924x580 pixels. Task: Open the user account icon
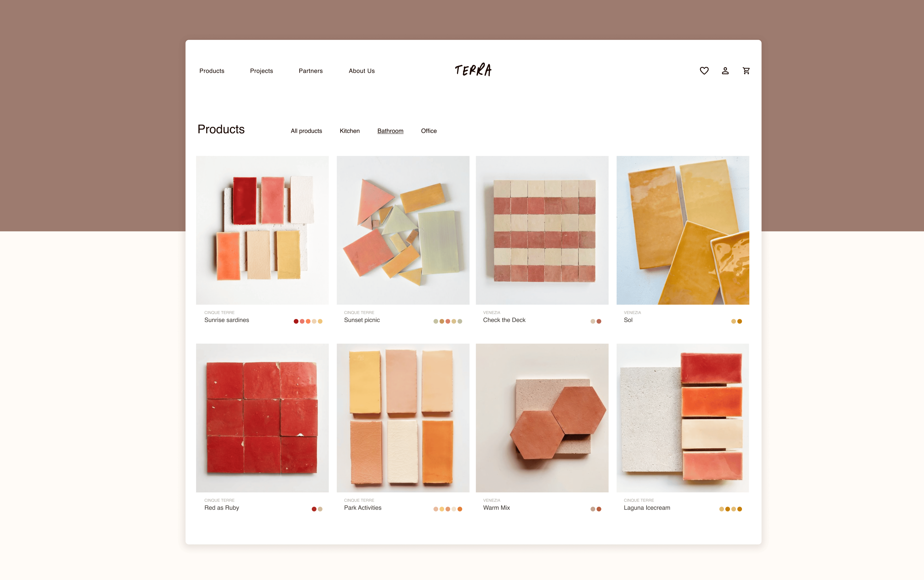click(x=725, y=71)
